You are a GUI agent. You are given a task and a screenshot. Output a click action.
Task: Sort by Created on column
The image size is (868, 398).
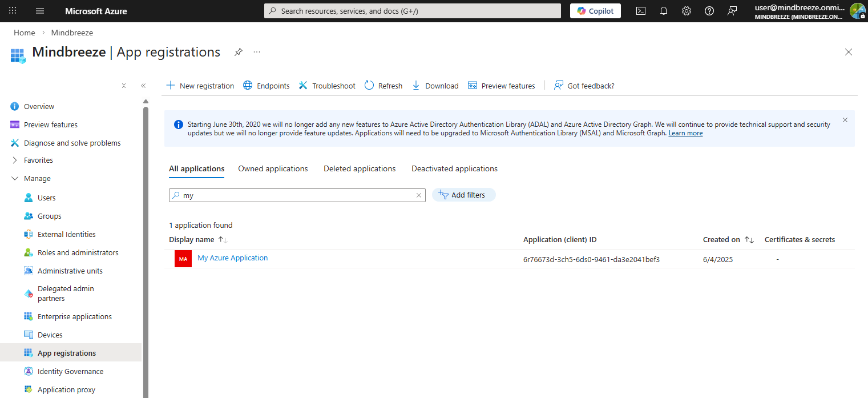tap(749, 240)
